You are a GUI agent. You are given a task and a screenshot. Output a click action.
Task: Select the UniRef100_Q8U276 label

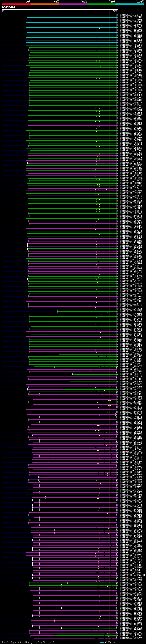[131, 369]
